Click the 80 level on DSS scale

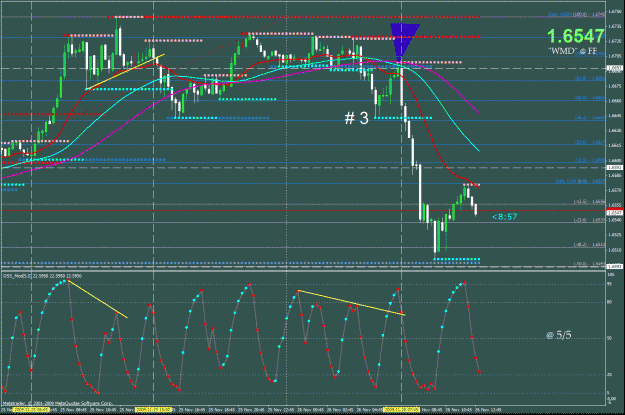click(609, 302)
